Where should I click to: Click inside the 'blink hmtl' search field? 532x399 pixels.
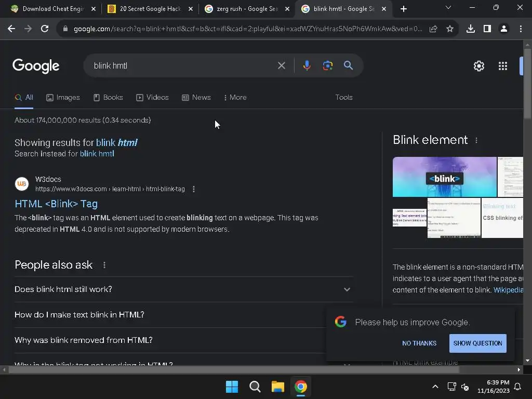183,65
